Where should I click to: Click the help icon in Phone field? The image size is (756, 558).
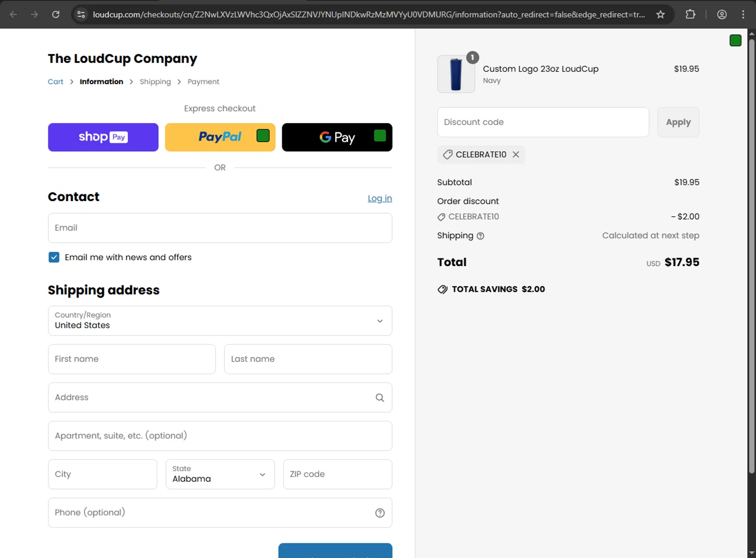(380, 513)
